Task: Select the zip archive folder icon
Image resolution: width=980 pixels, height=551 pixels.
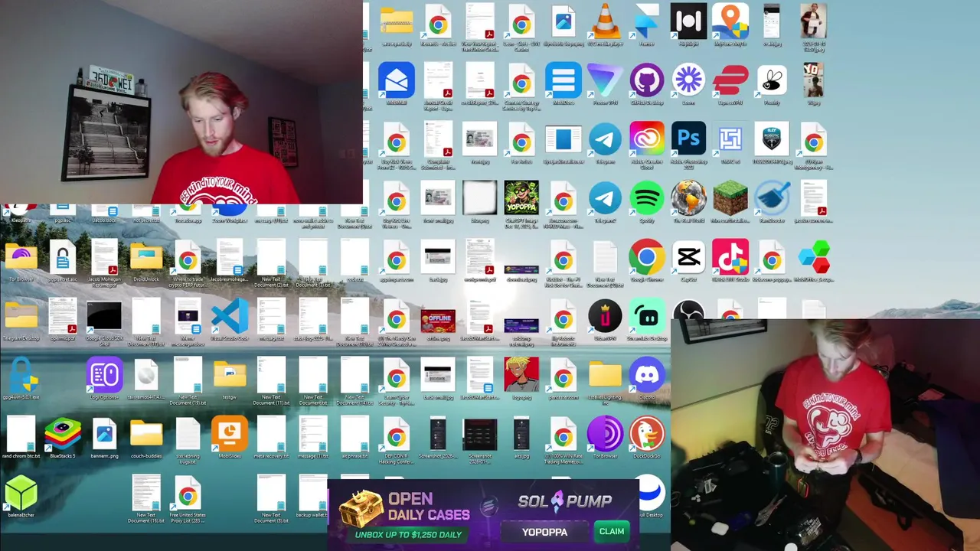Action: [x=396, y=21]
